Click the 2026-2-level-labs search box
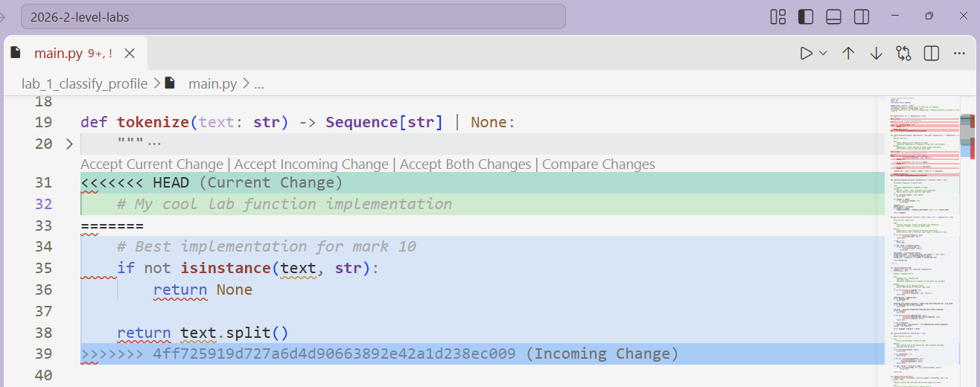 pyautogui.click(x=293, y=16)
